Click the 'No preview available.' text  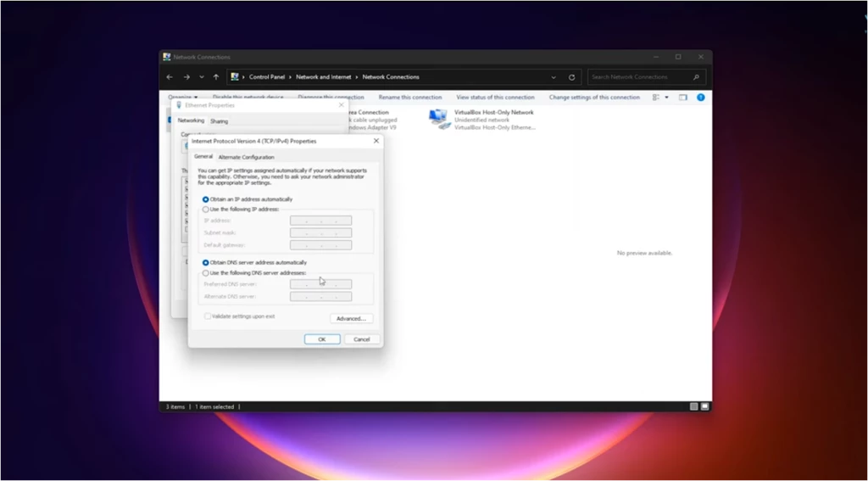(x=645, y=254)
